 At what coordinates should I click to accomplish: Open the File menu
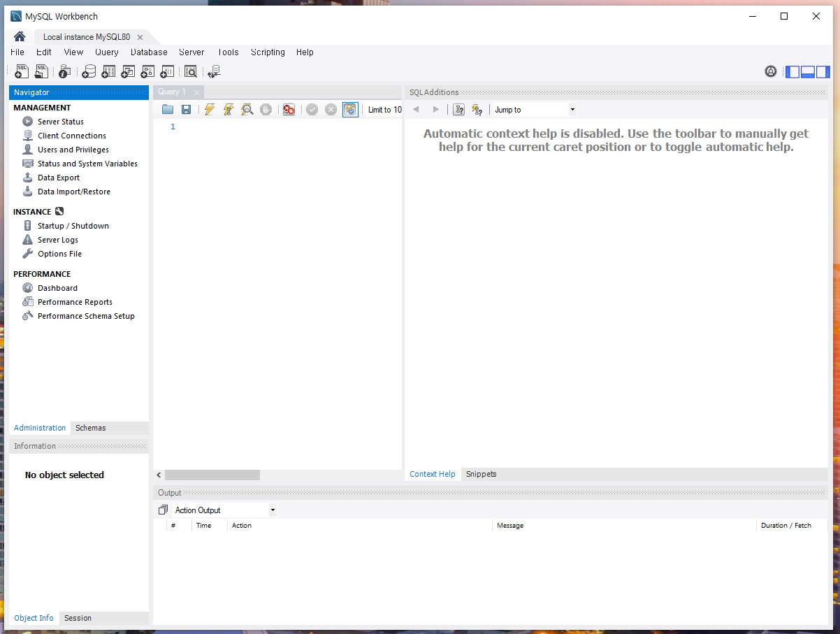[17, 52]
